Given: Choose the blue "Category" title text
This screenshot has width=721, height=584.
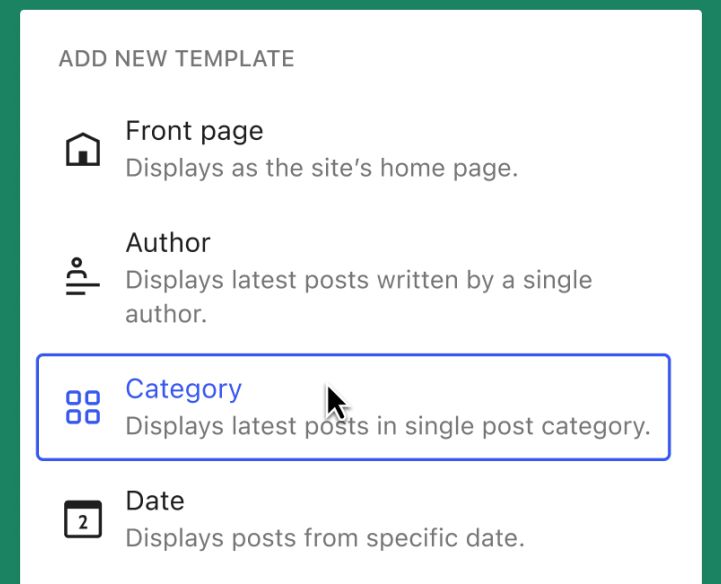Looking at the screenshot, I should pyautogui.click(x=183, y=389).
